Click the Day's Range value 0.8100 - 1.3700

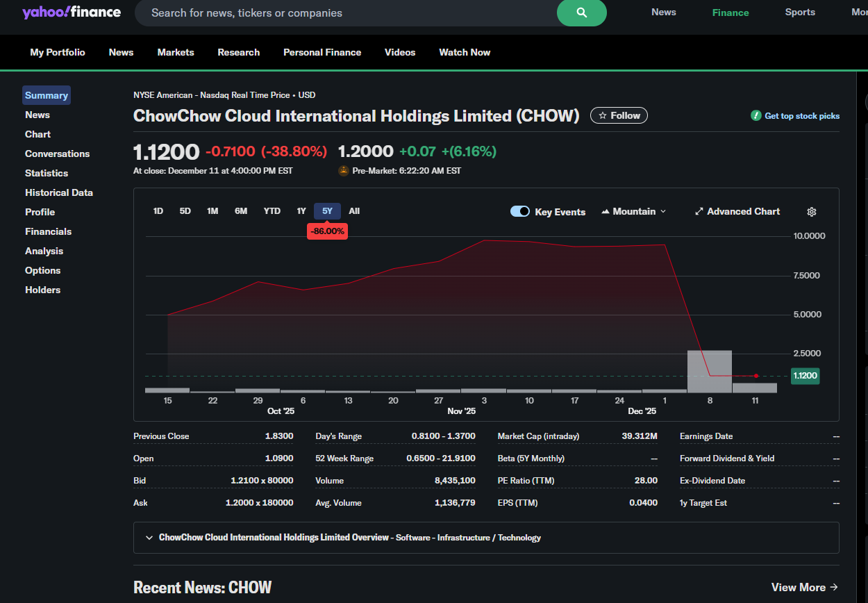(x=444, y=436)
